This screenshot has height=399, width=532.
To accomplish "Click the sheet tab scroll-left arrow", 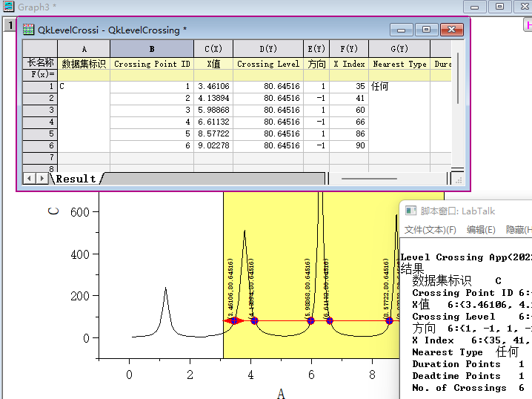I will pos(30,178).
